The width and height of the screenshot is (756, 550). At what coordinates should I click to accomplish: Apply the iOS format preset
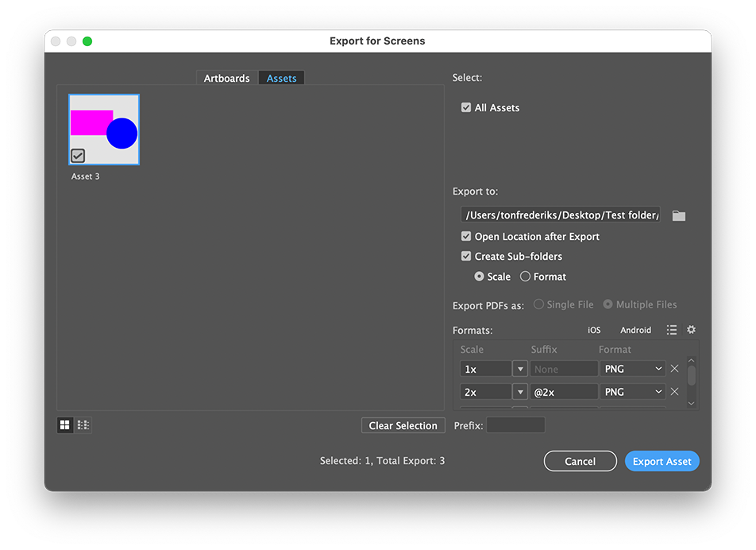click(594, 329)
